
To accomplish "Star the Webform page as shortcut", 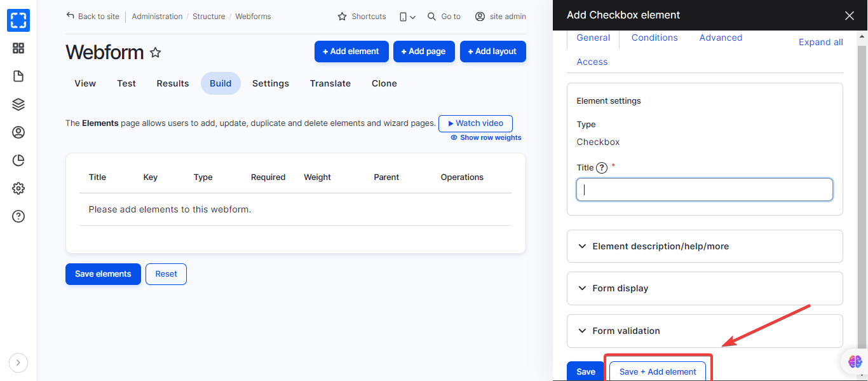I will (x=155, y=52).
